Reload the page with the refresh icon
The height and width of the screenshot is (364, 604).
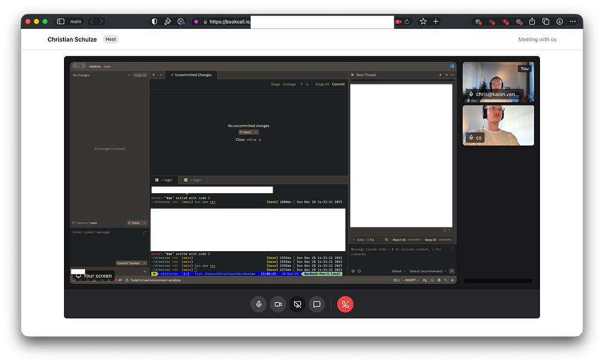coord(407,21)
